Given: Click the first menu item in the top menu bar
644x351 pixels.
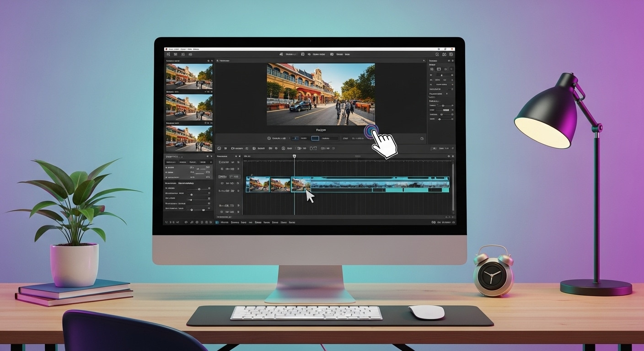Looking at the screenshot, I should tap(171, 49).
